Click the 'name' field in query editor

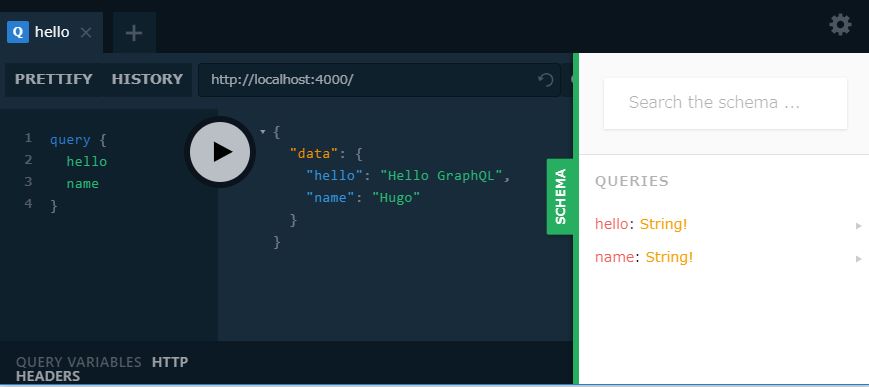(83, 184)
